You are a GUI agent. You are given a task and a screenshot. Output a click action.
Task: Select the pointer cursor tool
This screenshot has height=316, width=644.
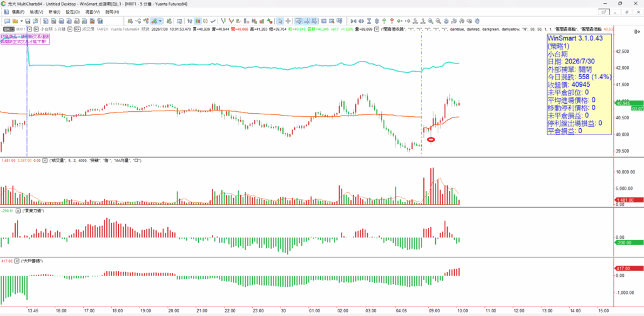[279, 21]
